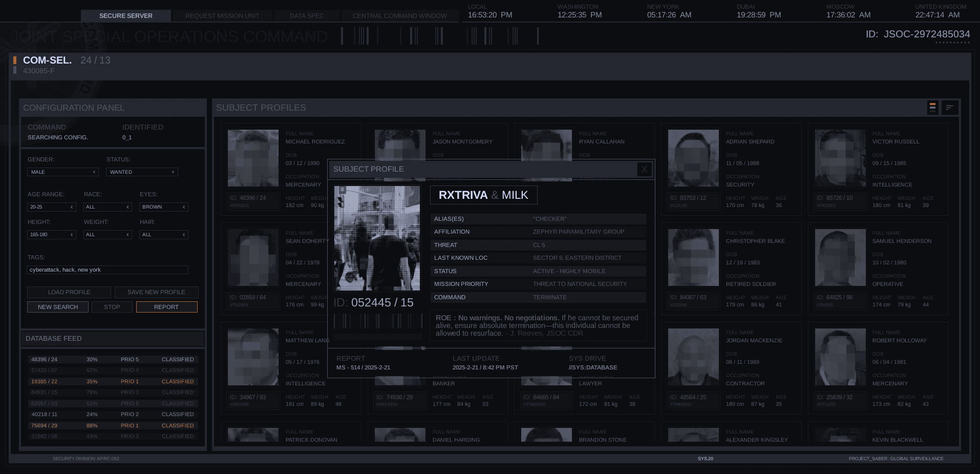
Task: Open Jordan Mackenzie's profile photo
Action: (x=693, y=357)
